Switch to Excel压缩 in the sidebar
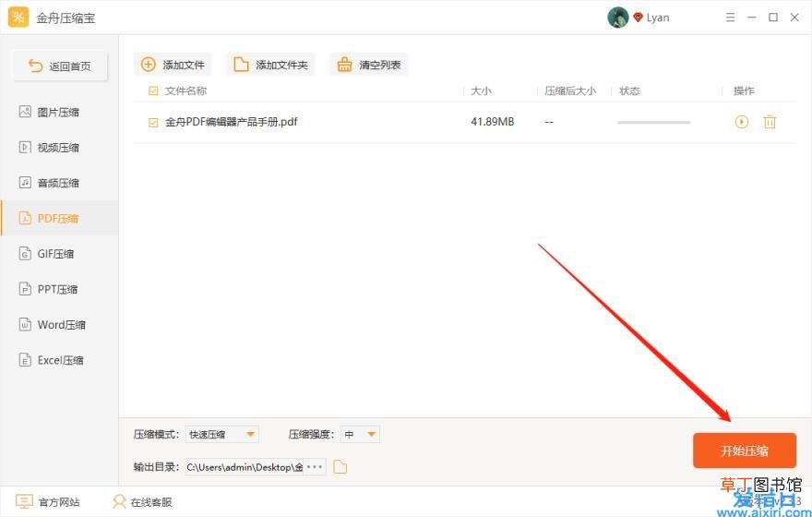The height and width of the screenshot is (517, 812). point(60,359)
